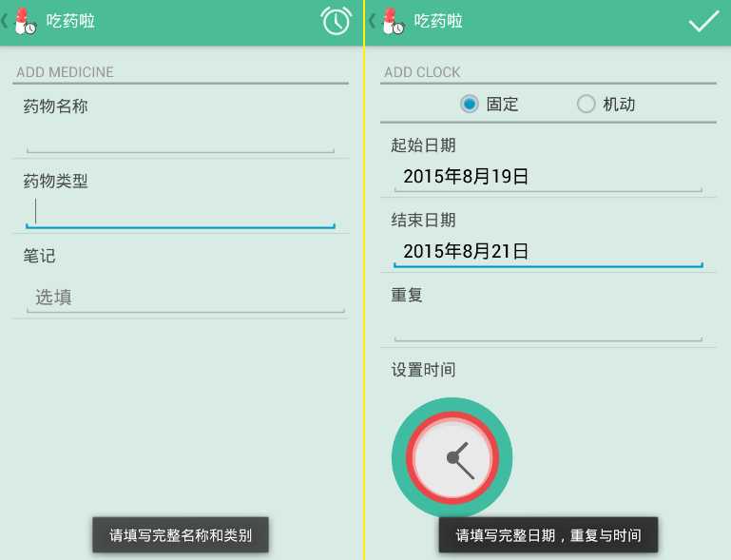Tap the ADD CLOCK heading text
The image size is (731, 560).
422,72
